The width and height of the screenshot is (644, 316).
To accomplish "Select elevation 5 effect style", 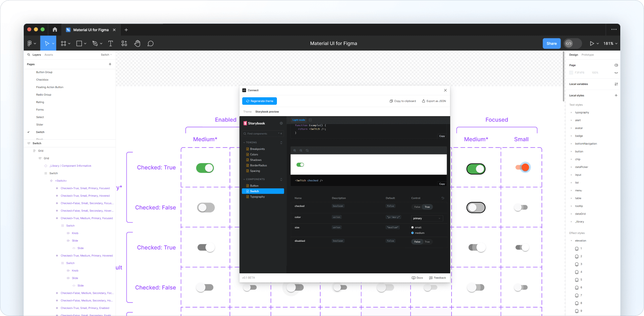I will pyautogui.click(x=578, y=280).
